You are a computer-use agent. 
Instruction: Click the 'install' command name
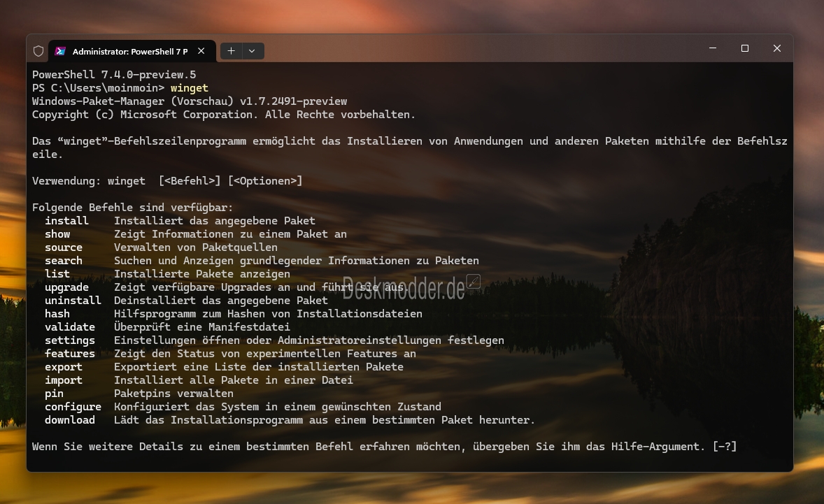point(66,221)
